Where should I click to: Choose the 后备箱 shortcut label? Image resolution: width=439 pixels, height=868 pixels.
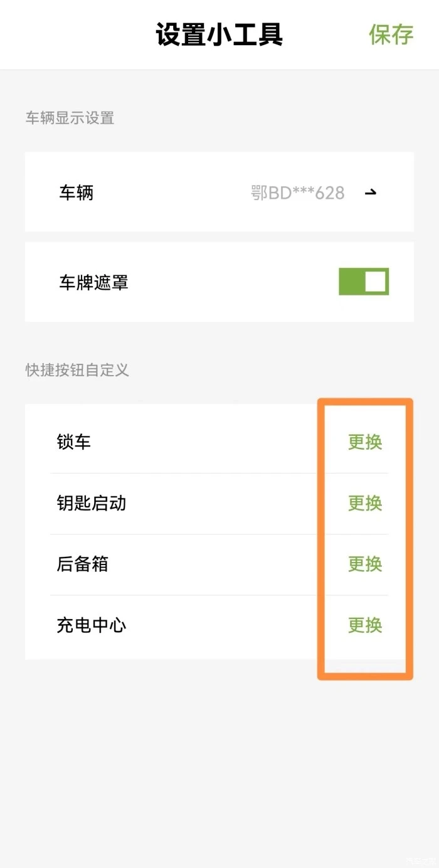pyautogui.click(x=83, y=564)
